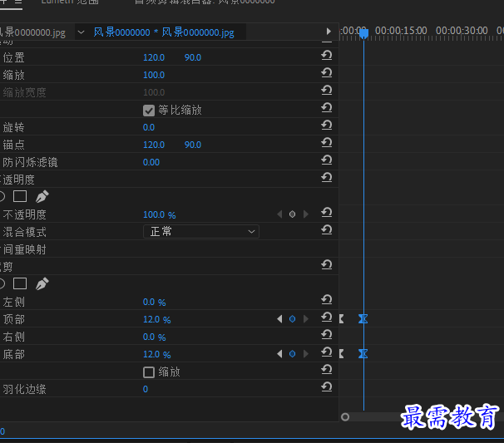Select pen mask tool under 不透明度
This screenshot has height=443, width=504.
point(42,196)
